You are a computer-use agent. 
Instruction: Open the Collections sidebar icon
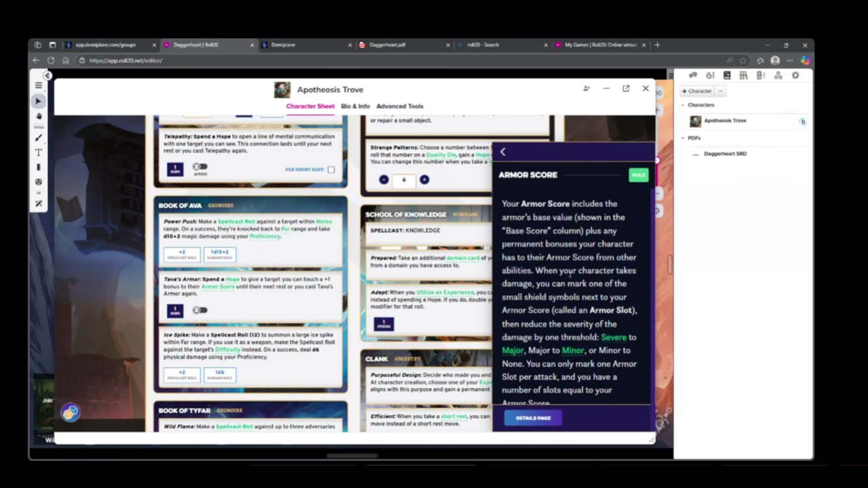[778, 75]
